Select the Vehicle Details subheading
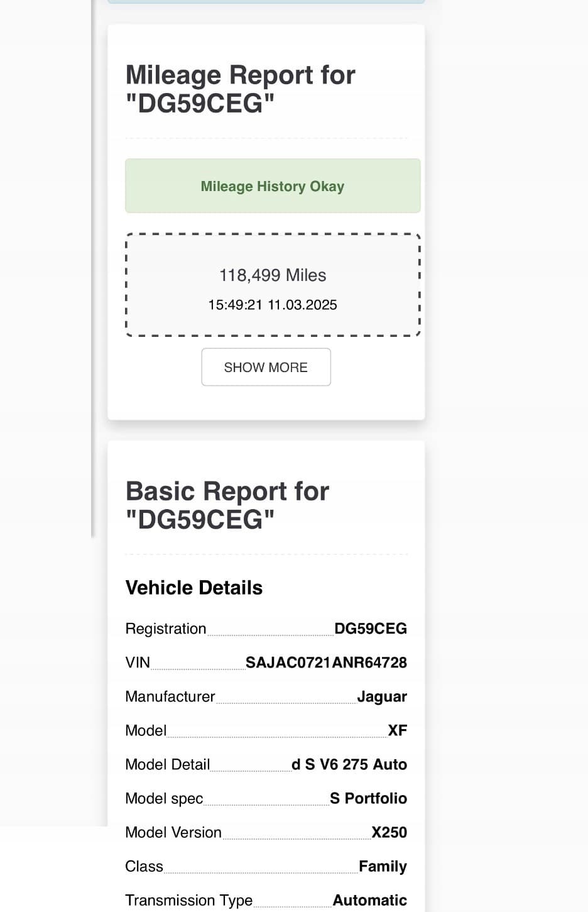588x912 pixels. click(x=194, y=588)
